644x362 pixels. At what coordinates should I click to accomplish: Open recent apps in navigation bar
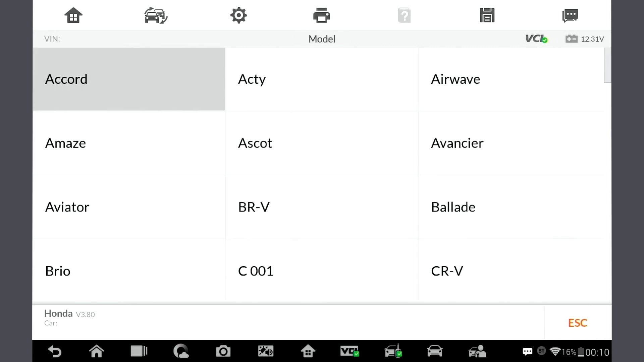(x=139, y=351)
